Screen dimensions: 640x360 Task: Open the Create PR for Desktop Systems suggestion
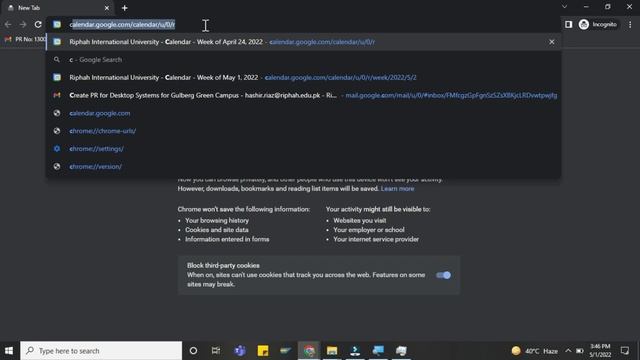point(304,96)
